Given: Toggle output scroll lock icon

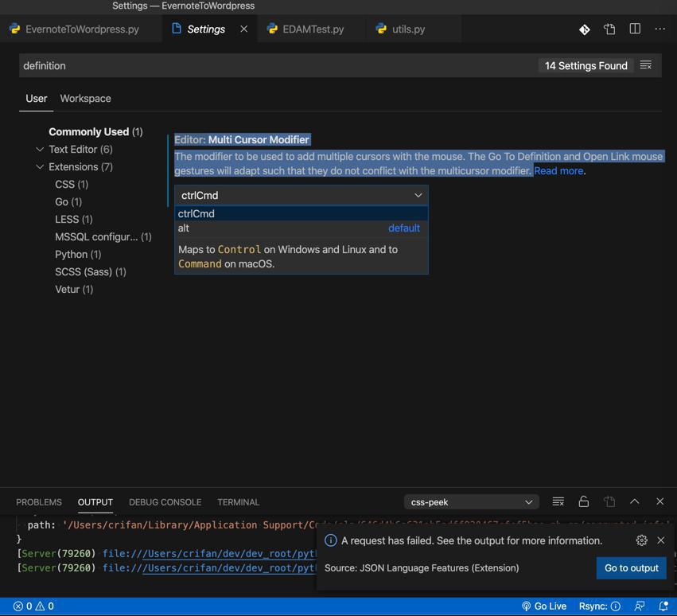Looking at the screenshot, I should 583,501.
